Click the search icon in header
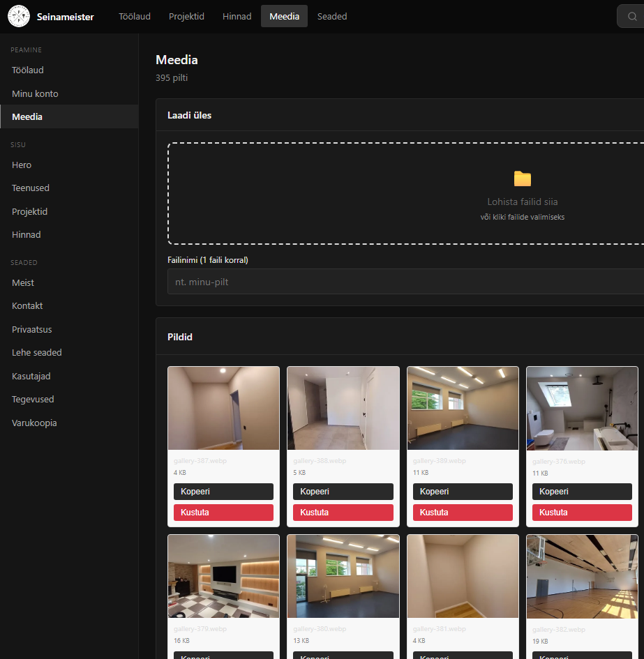Image resolution: width=644 pixels, height=659 pixels. pos(631,17)
